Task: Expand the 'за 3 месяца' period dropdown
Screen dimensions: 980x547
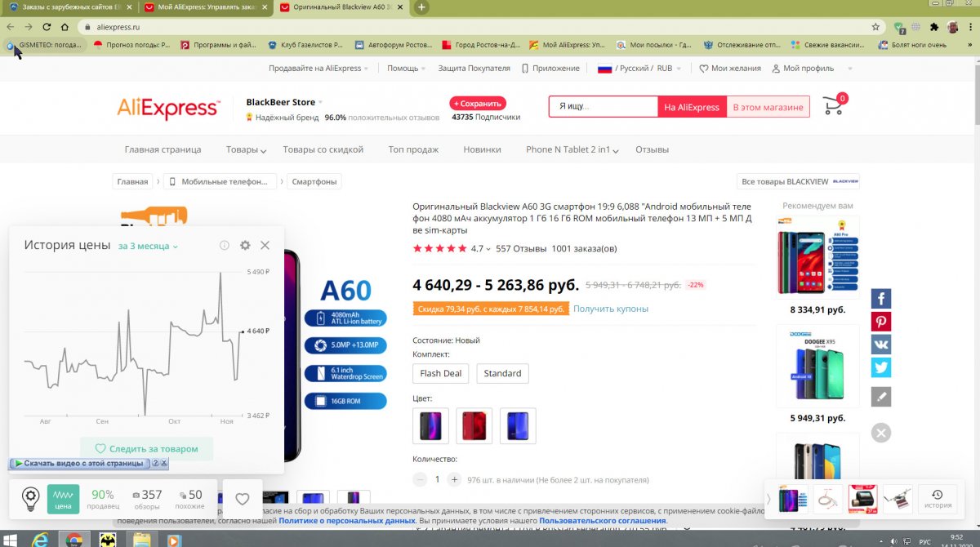Action: (x=148, y=246)
